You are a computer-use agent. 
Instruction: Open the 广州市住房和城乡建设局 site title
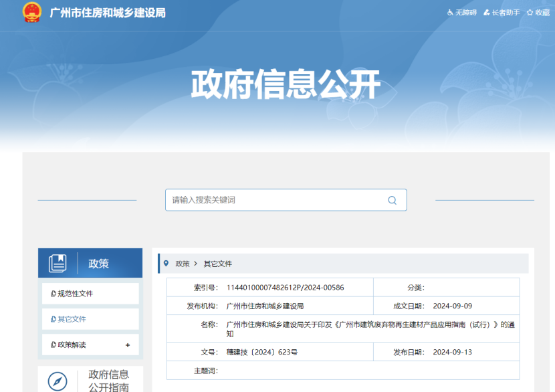point(108,13)
